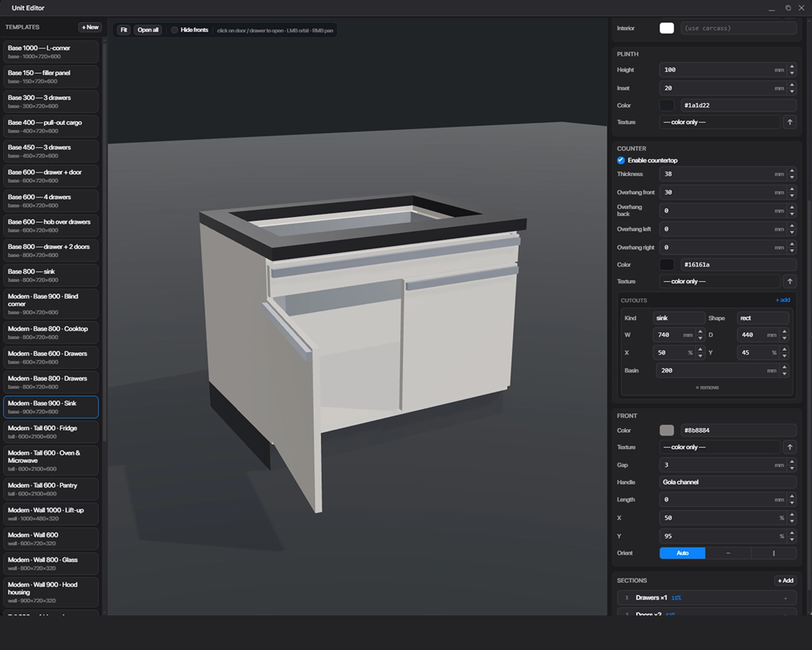Select Modern · Wall 600 template
Viewport: 812px width, 650px height.
(x=51, y=538)
